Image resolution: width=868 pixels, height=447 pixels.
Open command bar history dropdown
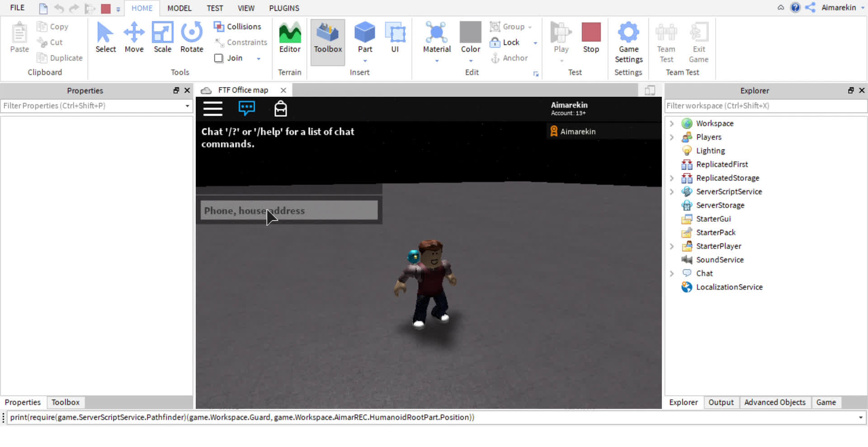coord(860,417)
